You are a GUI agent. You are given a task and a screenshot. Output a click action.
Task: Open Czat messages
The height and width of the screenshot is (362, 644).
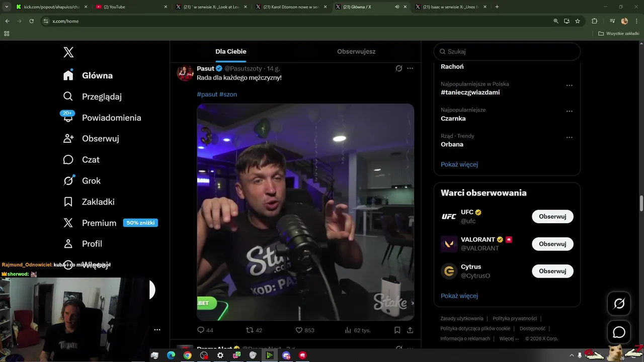(x=82, y=160)
